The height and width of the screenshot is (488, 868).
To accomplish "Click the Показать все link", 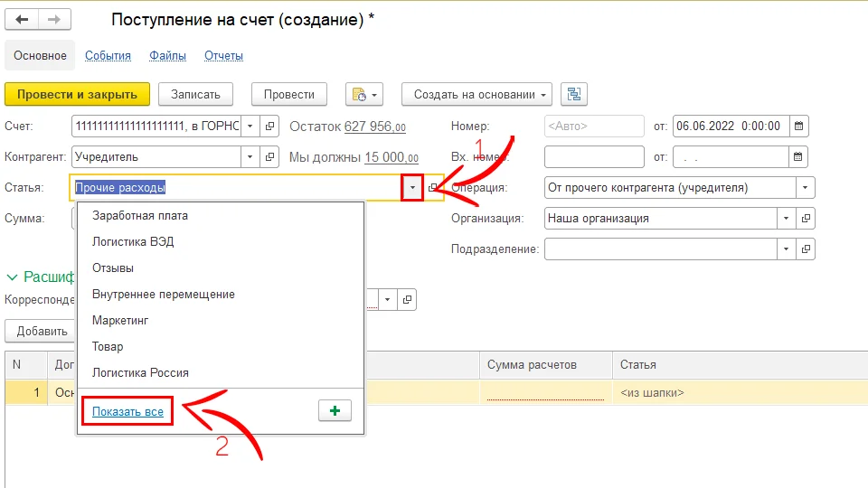I will (x=127, y=411).
